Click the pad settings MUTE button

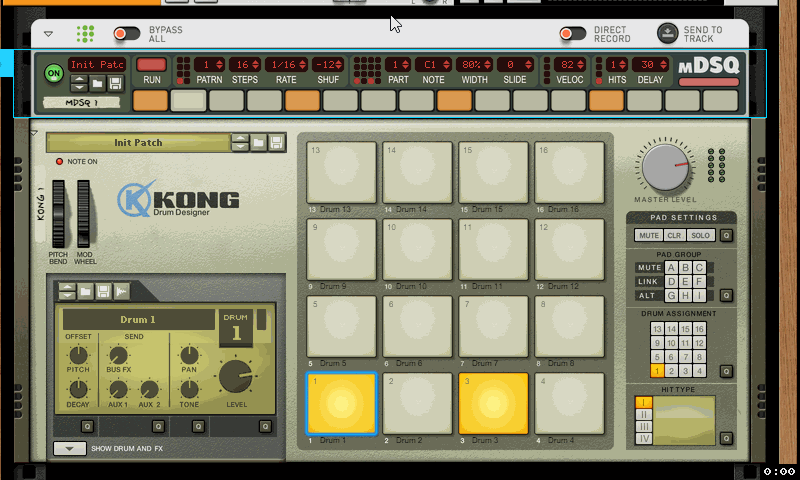648,235
